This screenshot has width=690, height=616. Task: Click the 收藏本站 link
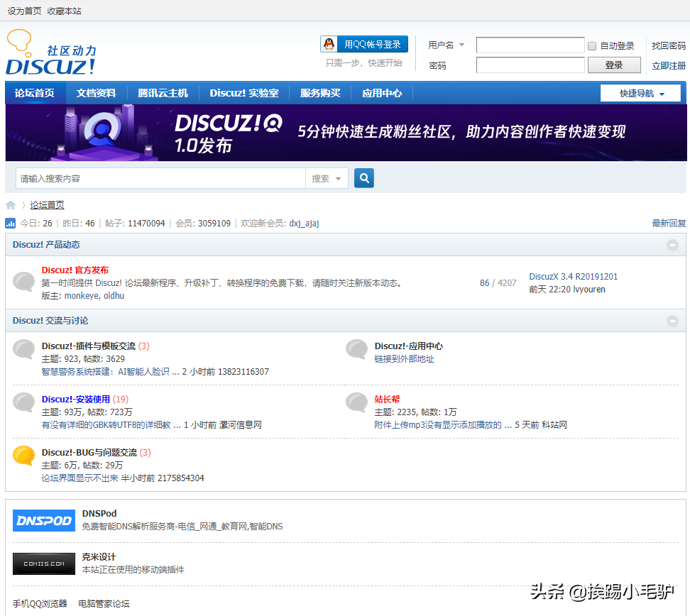point(65,11)
